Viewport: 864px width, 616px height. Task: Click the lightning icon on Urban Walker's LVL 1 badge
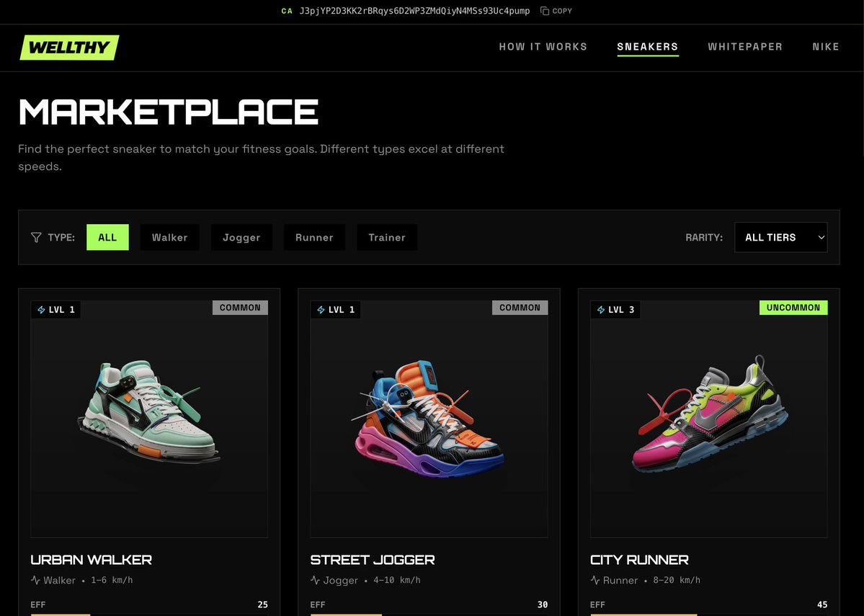point(41,310)
